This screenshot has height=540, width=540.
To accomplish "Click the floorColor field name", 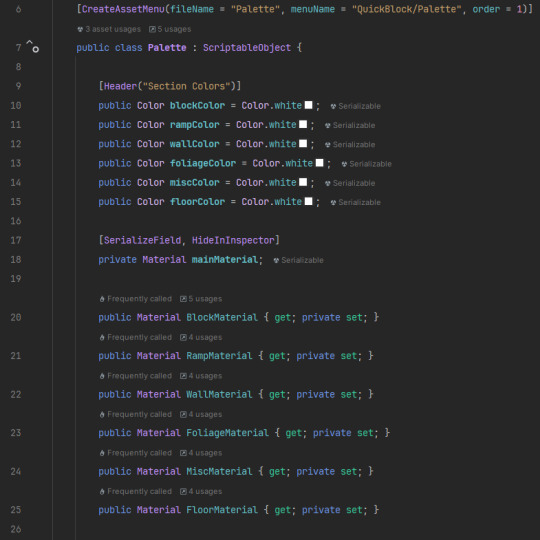I will (197, 202).
